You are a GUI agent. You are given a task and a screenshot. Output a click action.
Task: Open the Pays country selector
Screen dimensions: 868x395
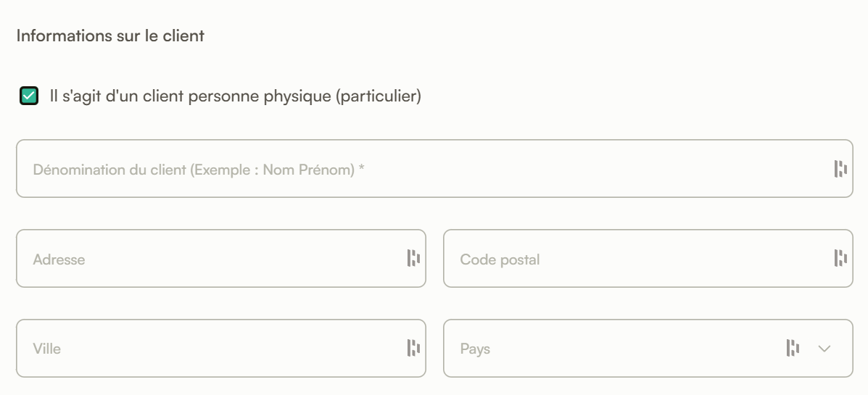tap(616, 349)
